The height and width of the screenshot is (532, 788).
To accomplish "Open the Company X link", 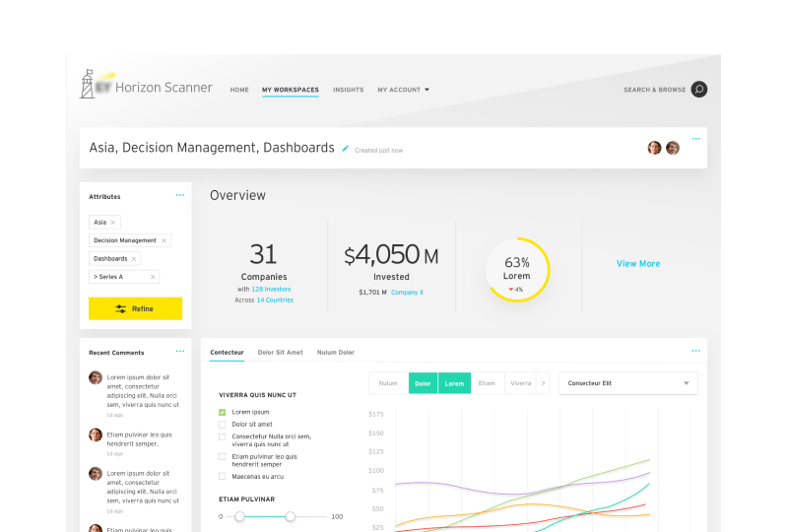I will point(407,293).
